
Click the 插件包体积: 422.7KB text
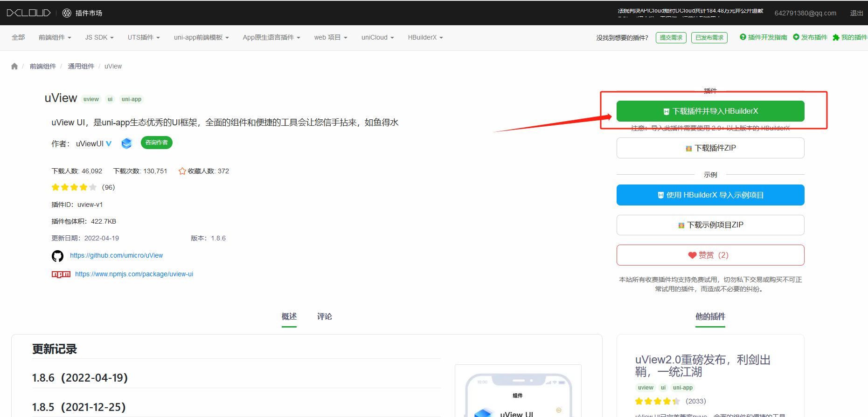84,221
